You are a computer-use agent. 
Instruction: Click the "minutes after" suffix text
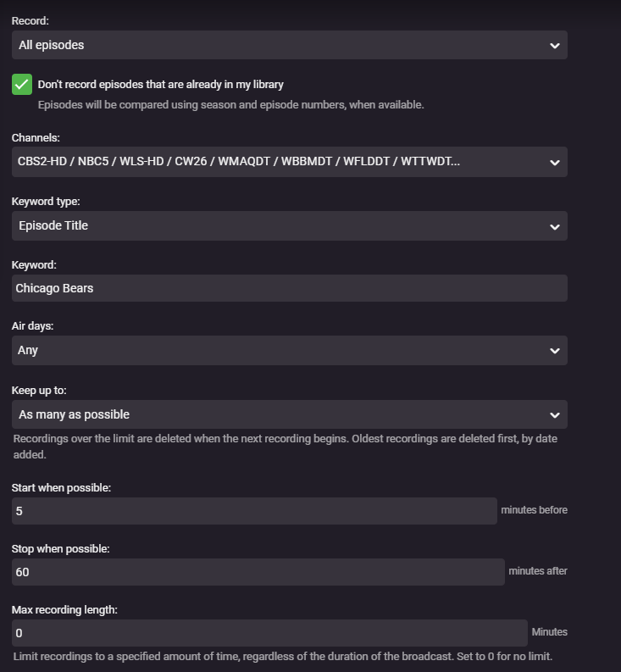538,571
